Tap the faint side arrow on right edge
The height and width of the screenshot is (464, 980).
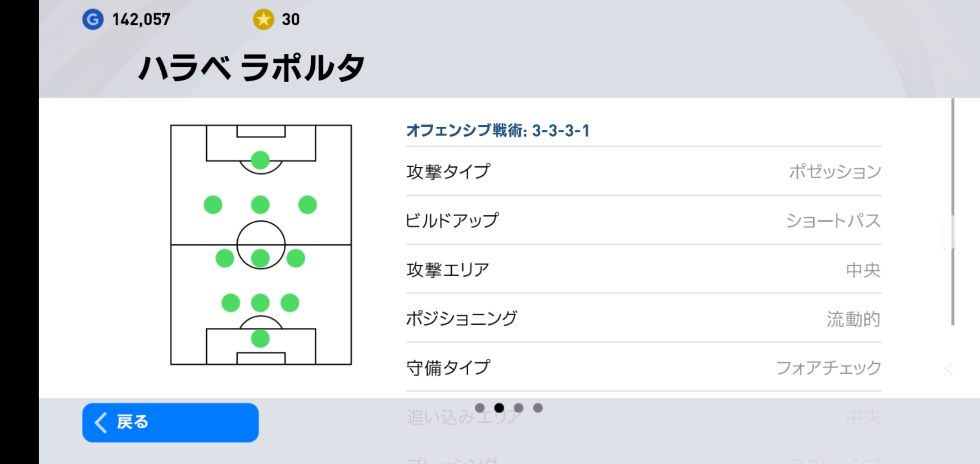949,368
